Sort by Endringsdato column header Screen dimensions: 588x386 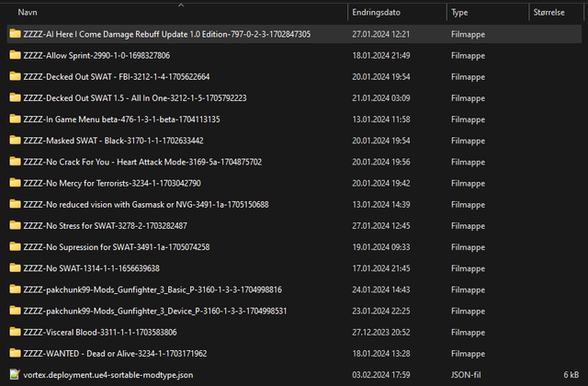click(x=374, y=13)
